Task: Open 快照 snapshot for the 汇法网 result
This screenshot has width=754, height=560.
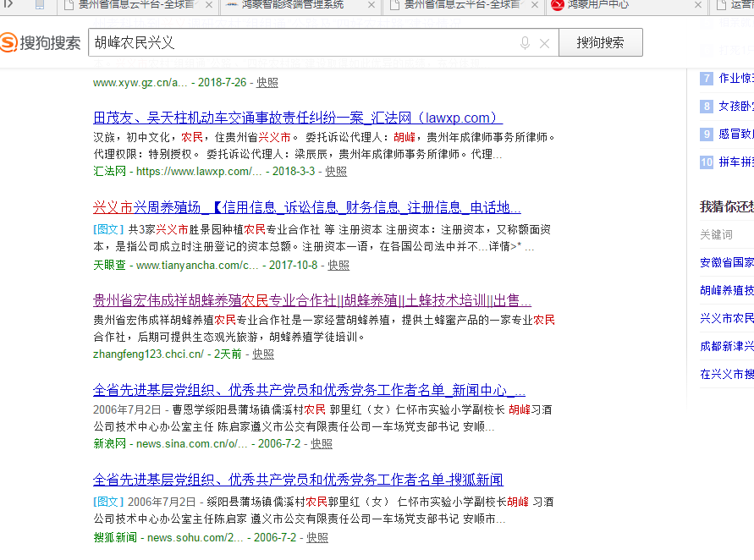Action: [x=336, y=171]
